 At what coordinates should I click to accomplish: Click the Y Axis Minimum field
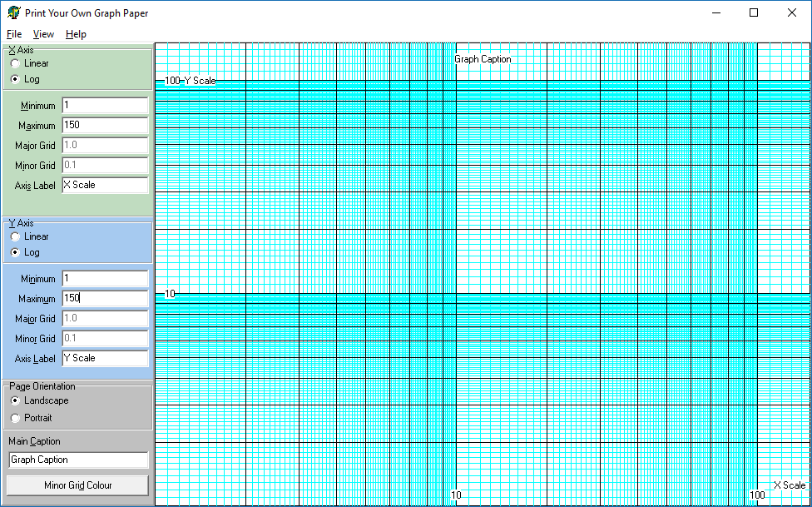105,279
